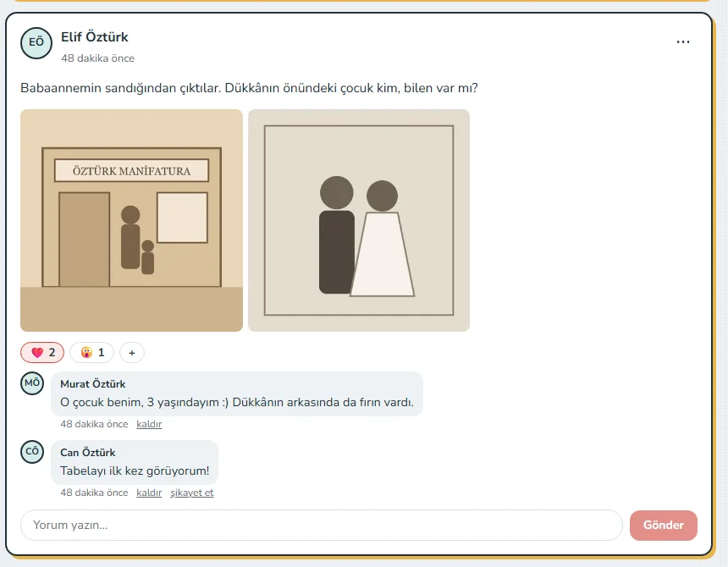Remove Murat Öztürk's comment via kaldır
The width and height of the screenshot is (728, 567).
[x=149, y=424]
